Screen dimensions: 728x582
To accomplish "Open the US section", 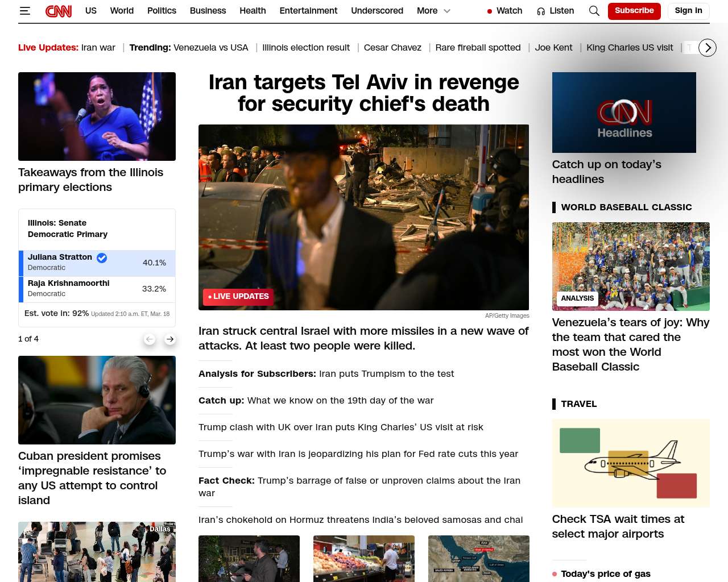I will pos(91,11).
